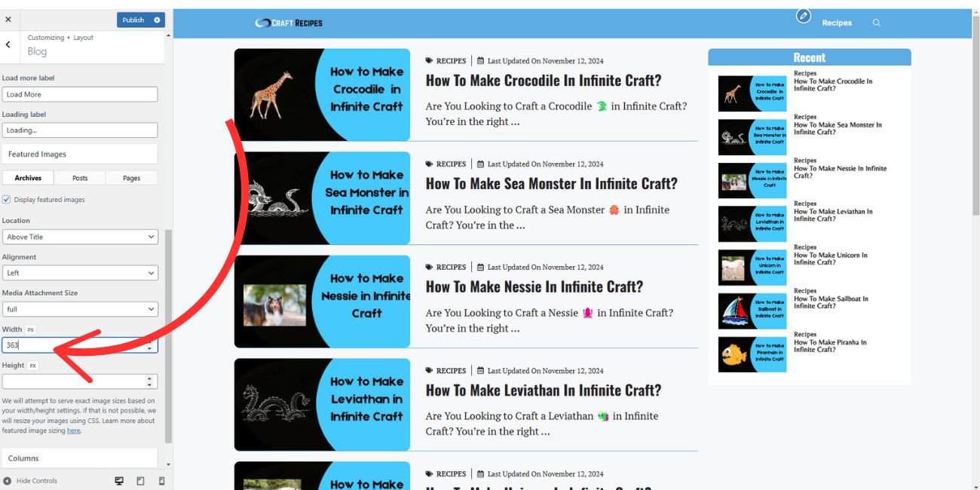Go back using the left chevron arrow
This screenshot has width=980, height=490.
click(x=8, y=44)
